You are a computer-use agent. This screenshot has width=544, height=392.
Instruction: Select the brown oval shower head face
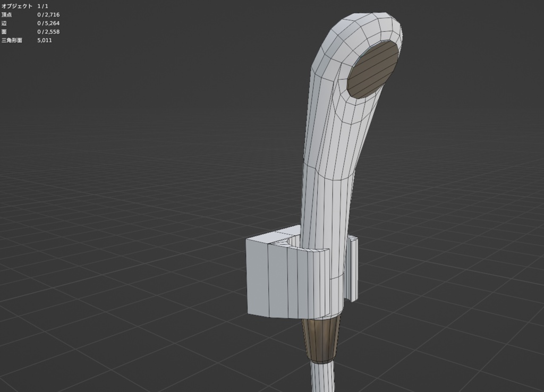[373, 70]
